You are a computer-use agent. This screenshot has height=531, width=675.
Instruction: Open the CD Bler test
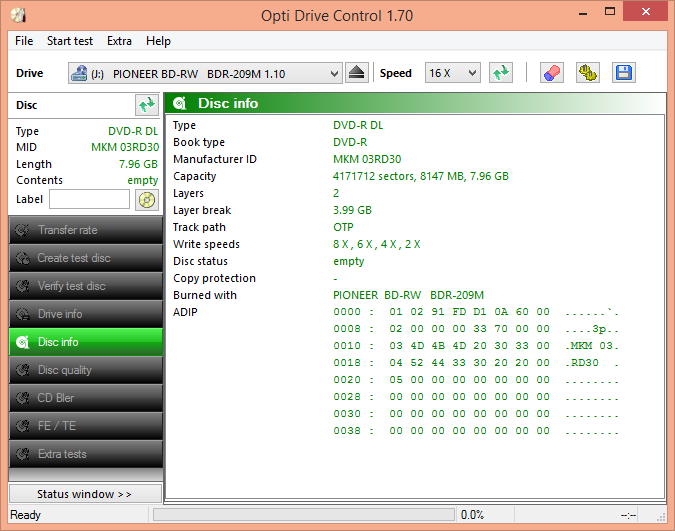pos(86,398)
